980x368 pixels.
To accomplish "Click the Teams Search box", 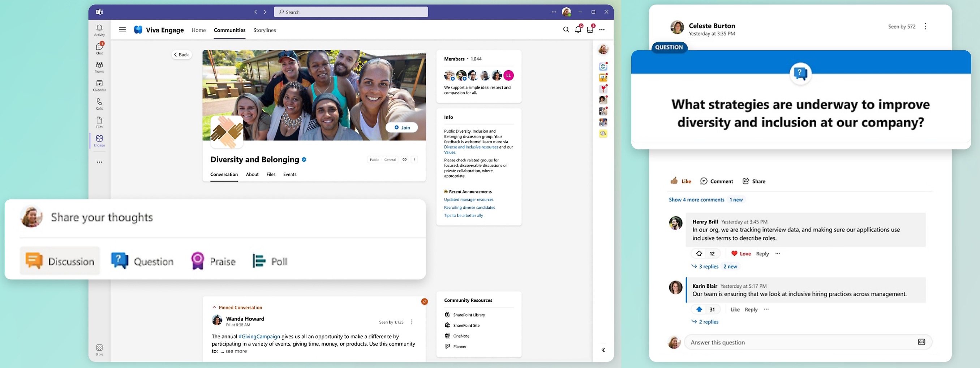I will pyautogui.click(x=351, y=12).
